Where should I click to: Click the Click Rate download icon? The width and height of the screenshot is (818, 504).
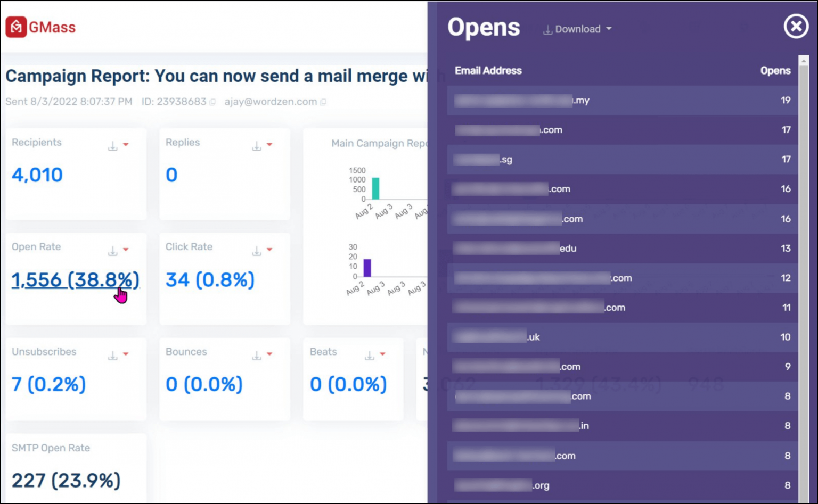257,250
